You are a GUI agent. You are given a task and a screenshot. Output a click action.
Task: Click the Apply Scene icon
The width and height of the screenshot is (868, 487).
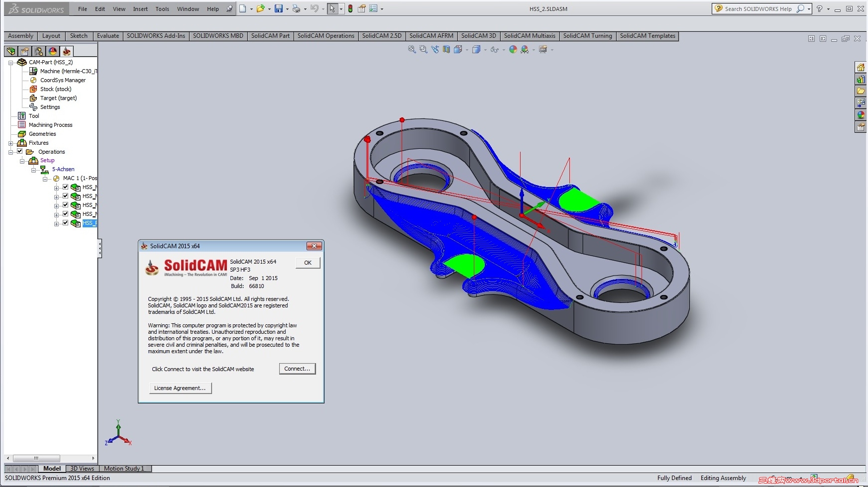[x=525, y=49]
